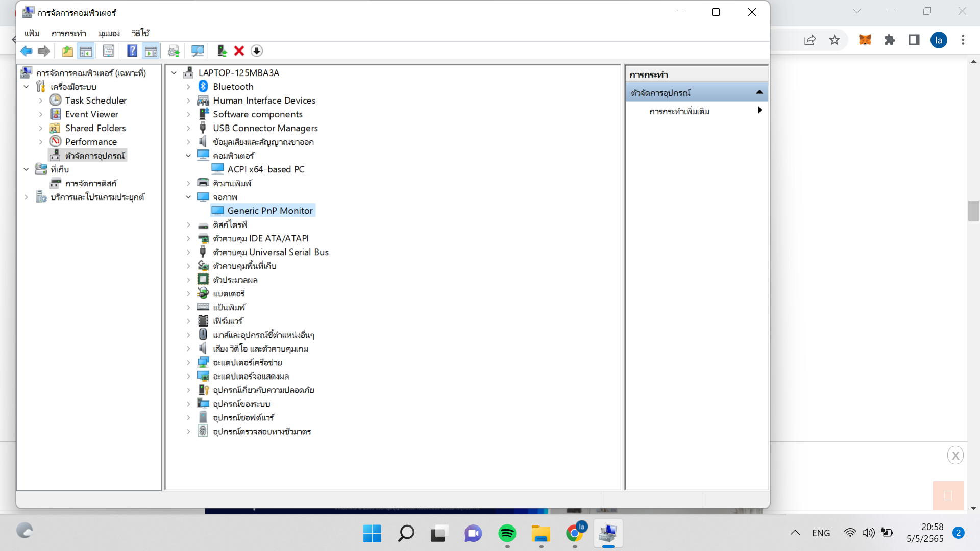Collapse the จอภาพ monitor category
980x551 pixels.
pyautogui.click(x=188, y=197)
